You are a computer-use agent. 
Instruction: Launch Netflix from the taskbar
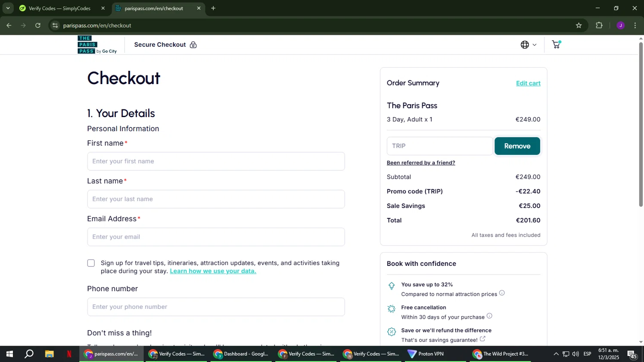69,354
